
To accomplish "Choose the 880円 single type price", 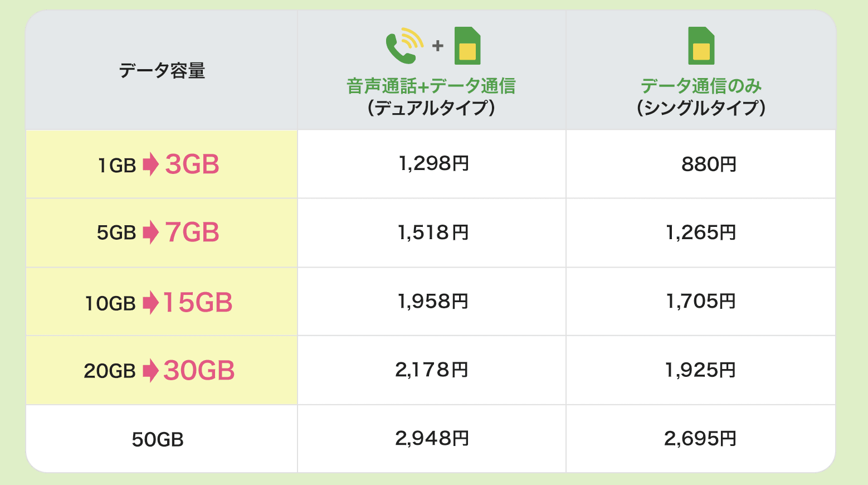I will coord(709,165).
